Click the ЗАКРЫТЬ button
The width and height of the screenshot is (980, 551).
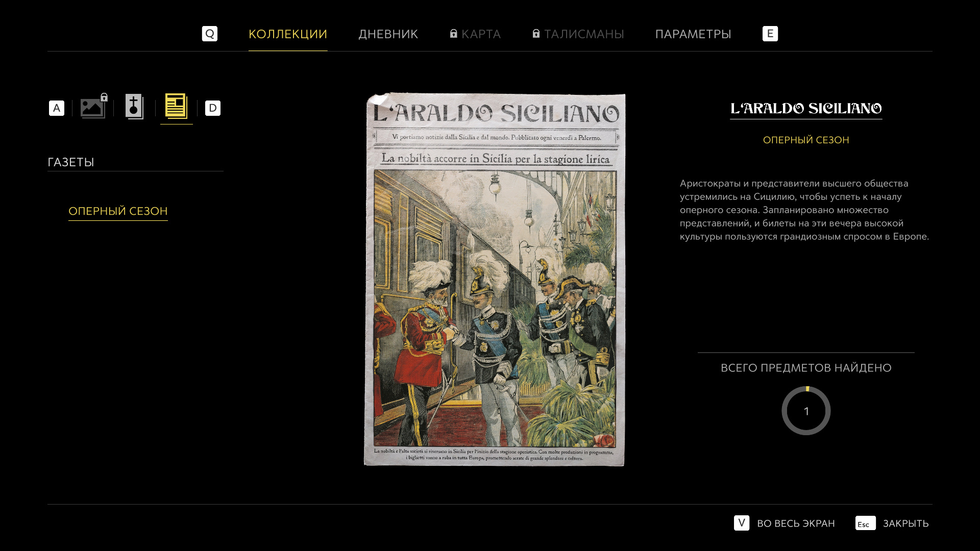(x=906, y=523)
